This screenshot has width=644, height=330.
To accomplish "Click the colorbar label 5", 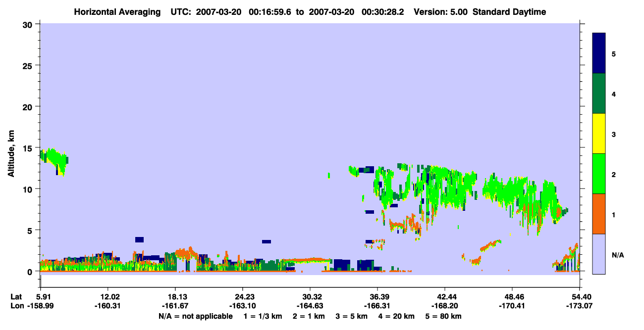I will [x=613, y=53].
